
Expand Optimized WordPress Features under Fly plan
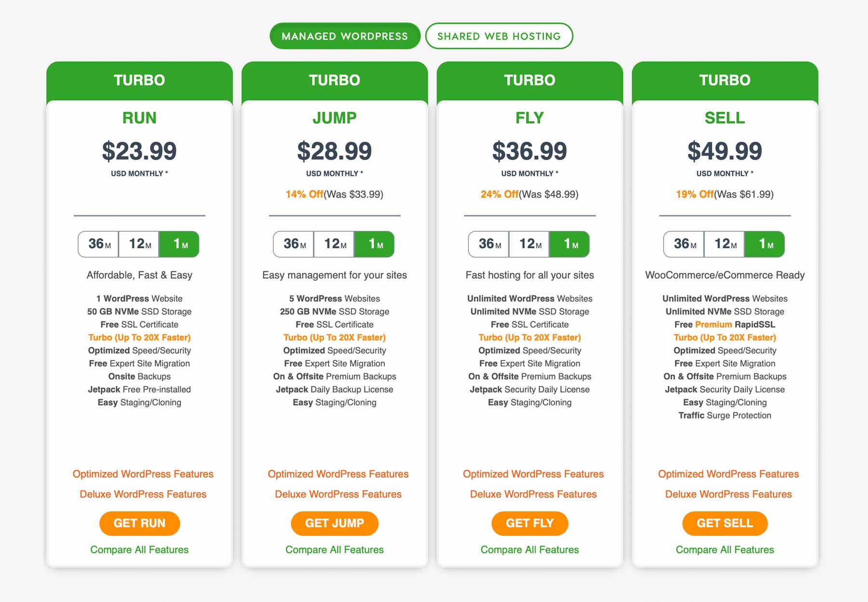point(533,474)
